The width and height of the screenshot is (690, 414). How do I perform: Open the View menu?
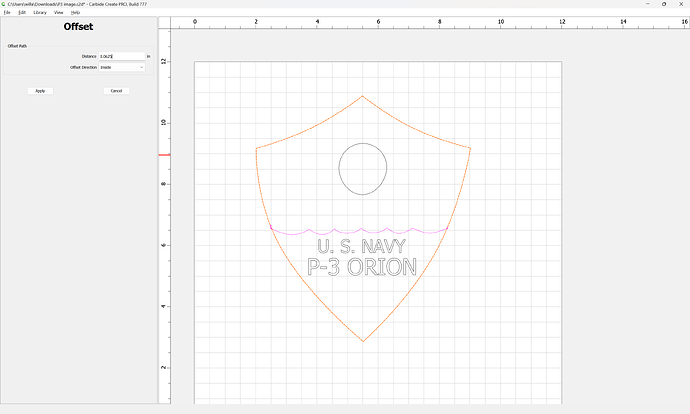(x=59, y=12)
